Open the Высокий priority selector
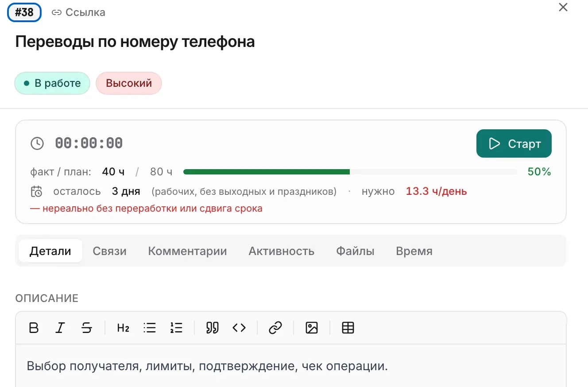 tap(129, 83)
